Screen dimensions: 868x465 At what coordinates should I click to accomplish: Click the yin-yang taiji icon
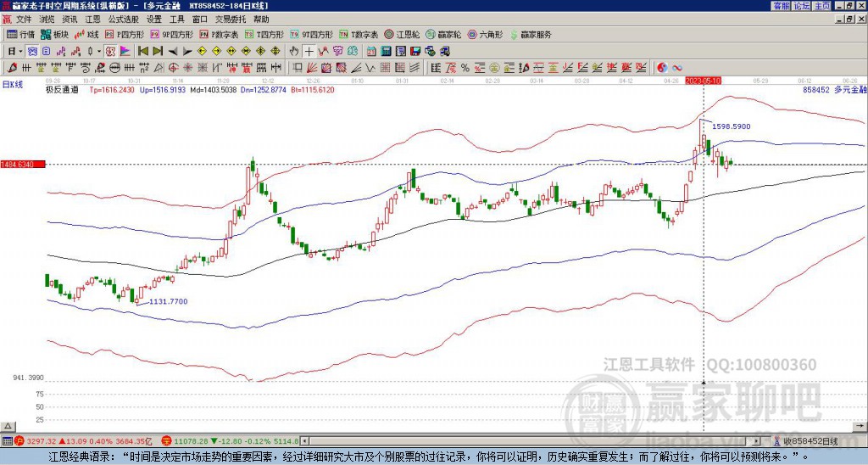[x=662, y=68]
